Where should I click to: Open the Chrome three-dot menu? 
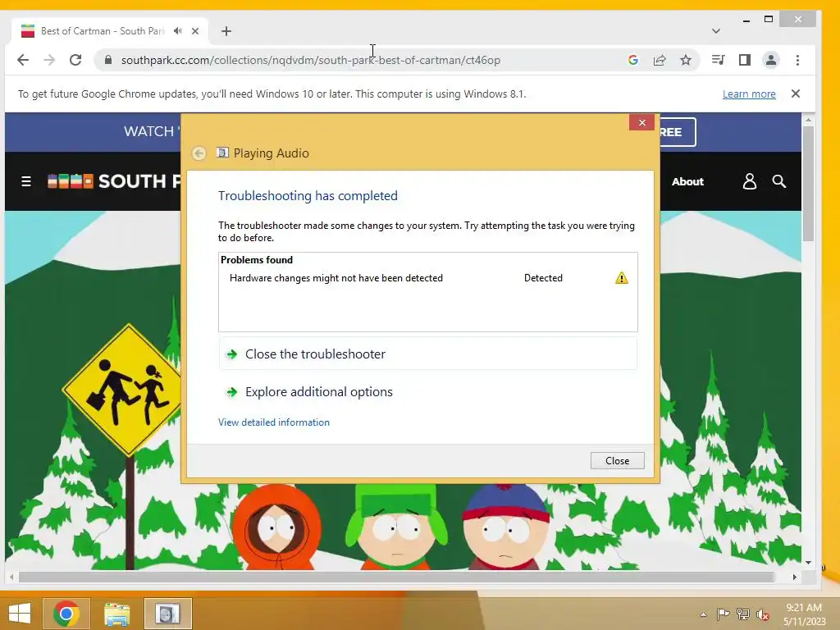tap(797, 60)
